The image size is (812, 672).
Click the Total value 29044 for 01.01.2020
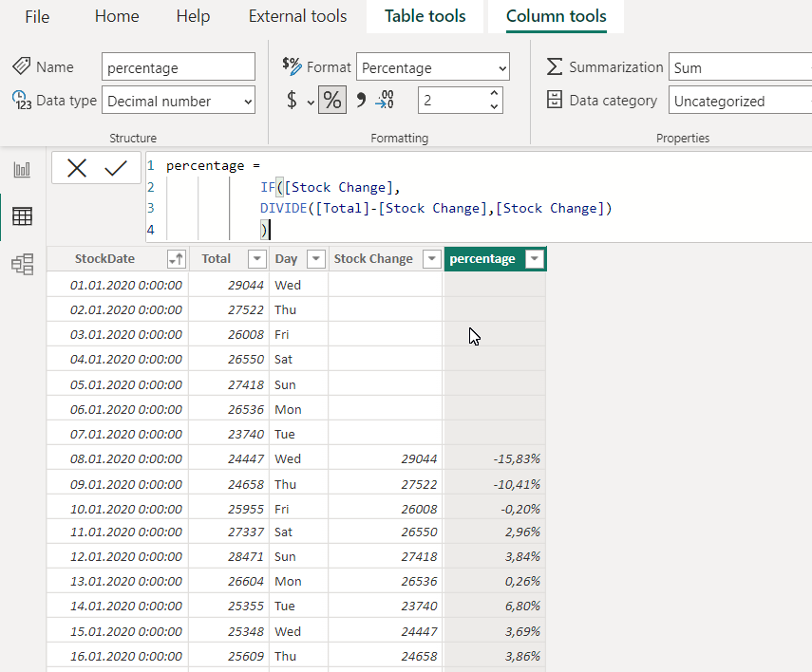(x=229, y=285)
